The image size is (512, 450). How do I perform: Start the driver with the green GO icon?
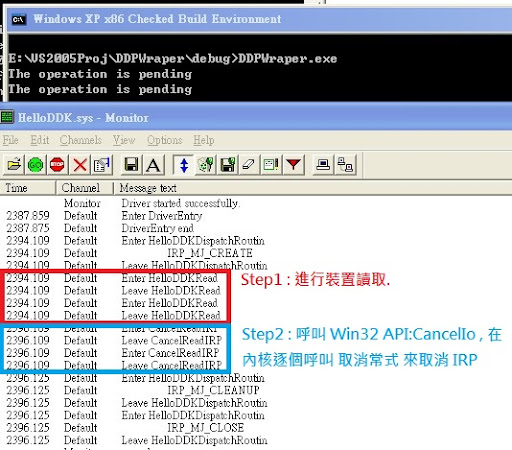tap(35, 165)
